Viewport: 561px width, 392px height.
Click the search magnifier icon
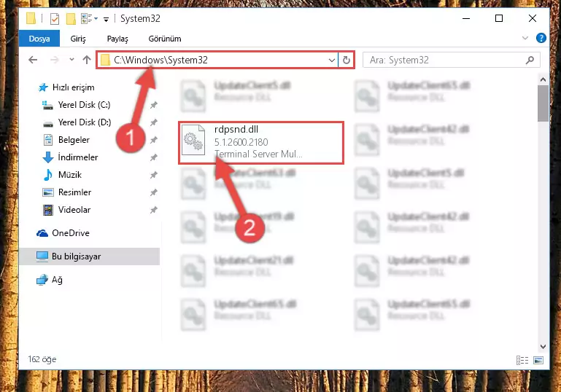[x=530, y=60]
